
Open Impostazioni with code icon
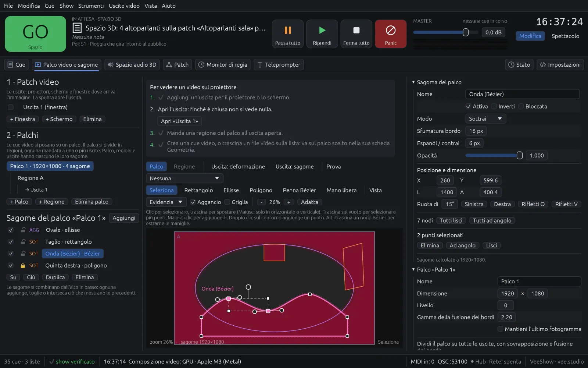[x=560, y=65]
